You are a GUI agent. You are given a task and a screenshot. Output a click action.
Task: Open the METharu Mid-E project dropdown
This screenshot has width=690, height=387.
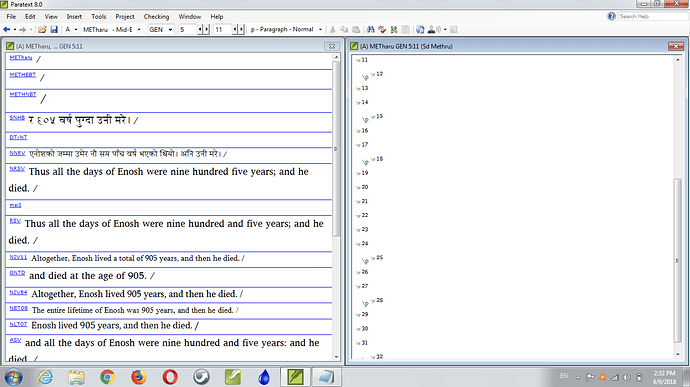coord(139,29)
